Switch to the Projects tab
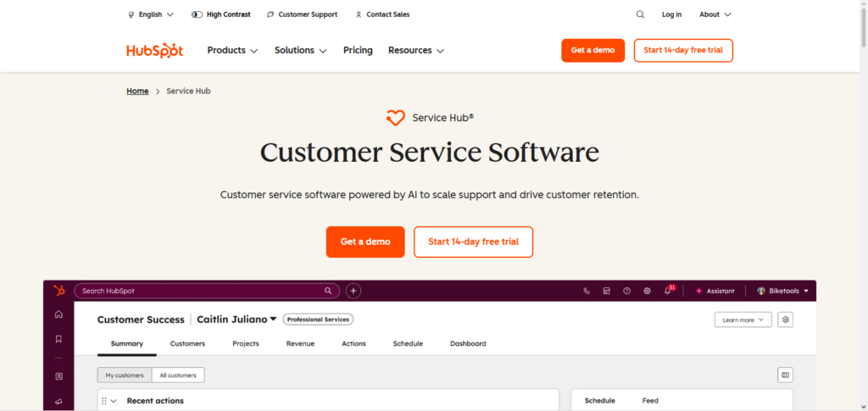868x411 pixels. pos(246,343)
